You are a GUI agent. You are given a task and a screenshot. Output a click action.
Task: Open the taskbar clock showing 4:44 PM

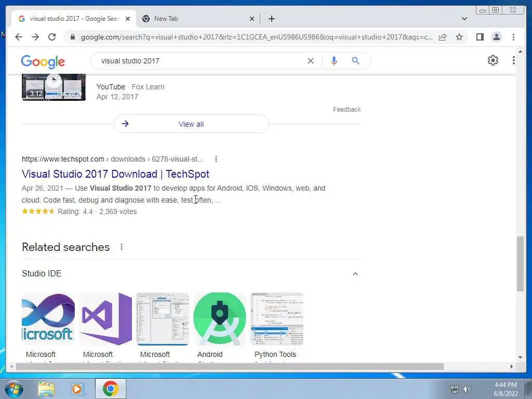506,389
